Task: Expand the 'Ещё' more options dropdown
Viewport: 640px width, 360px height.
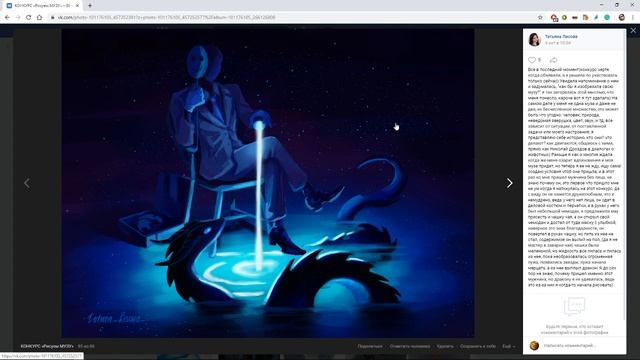Action: click(508, 346)
